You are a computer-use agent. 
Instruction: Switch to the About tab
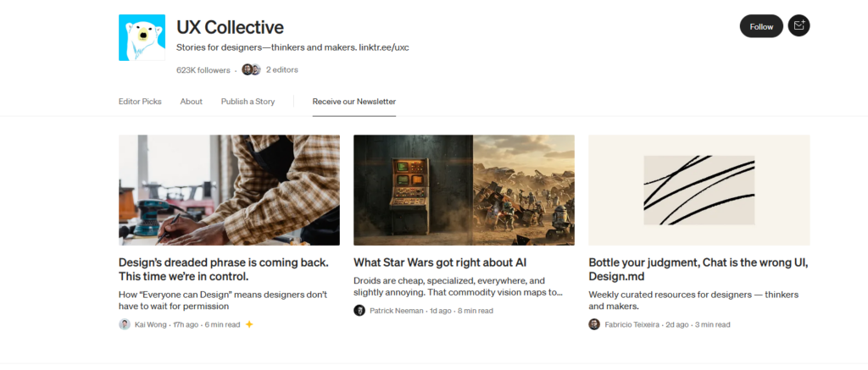click(x=191, y=102)
